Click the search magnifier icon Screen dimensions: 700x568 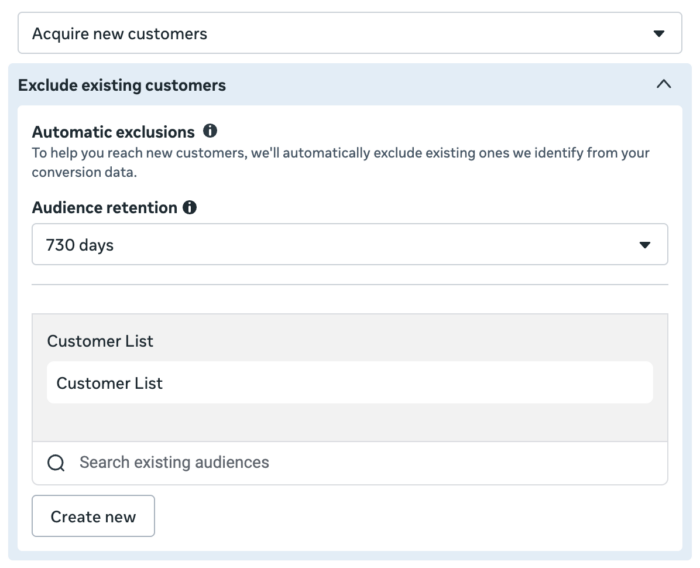point(56,463)
